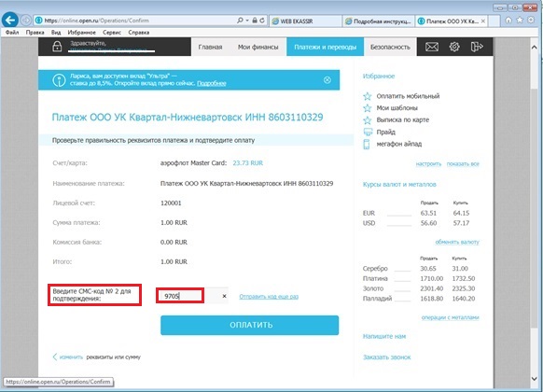
Task: Open browser home page icon
Action: (x=508, y=21)
